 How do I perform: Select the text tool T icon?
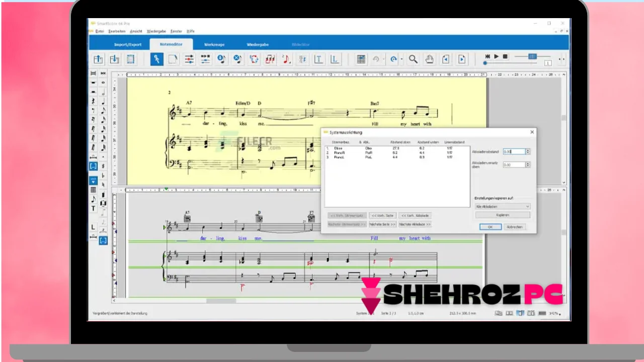[x=318, y=59]
